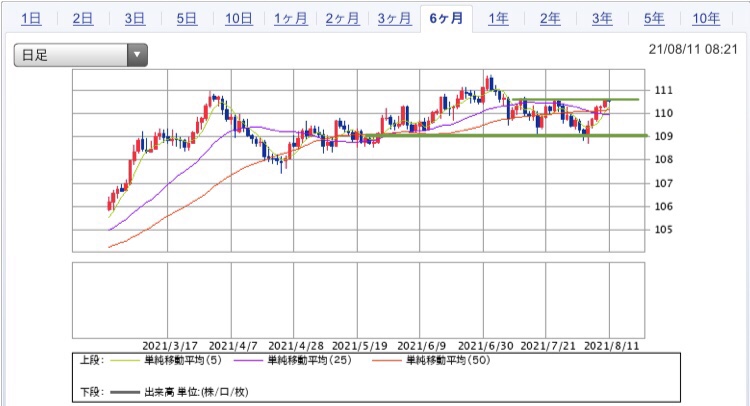Choose the 3ヶ月 chart range
Image resolution: width=750 pixels, height=406 pixels.
pos(395,19)
